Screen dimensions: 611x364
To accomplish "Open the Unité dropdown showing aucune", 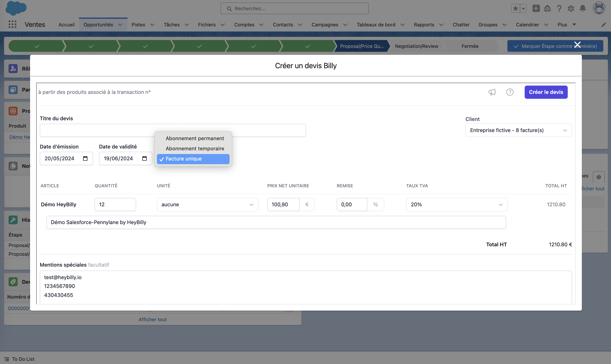I will pos(207,204).
